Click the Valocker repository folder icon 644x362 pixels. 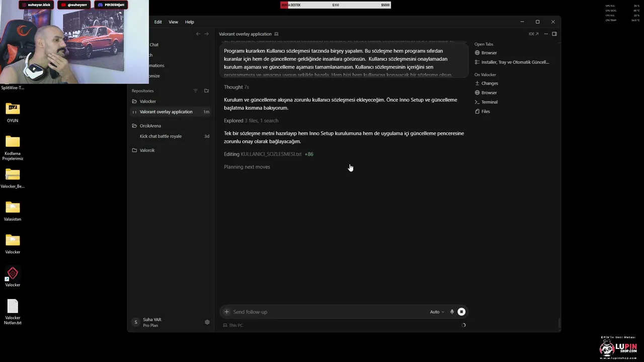(134, 102)
